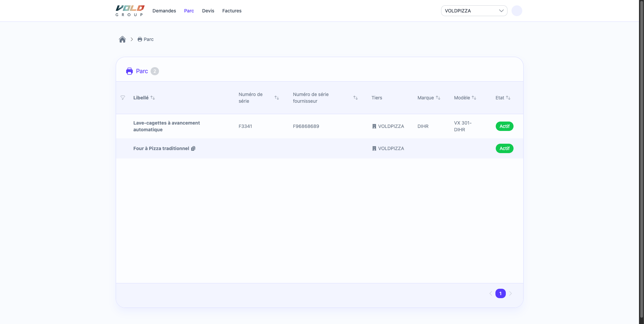Image resolution: width=644 pixels, height=324 pixels.
Task: Select page 1 in the pagination
Action: click(500, 293)
